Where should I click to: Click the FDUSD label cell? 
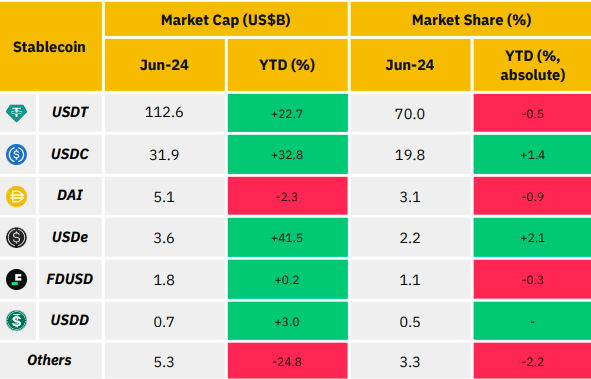point(70,279)
